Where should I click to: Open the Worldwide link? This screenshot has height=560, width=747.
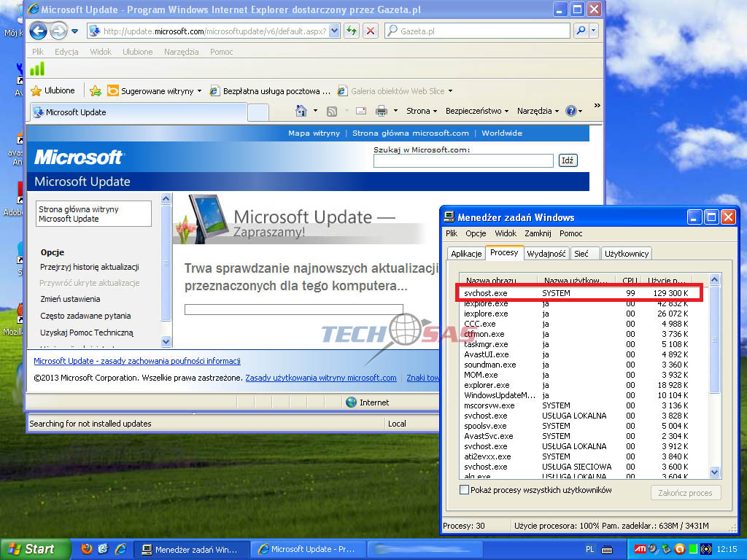tap(502, 133)
